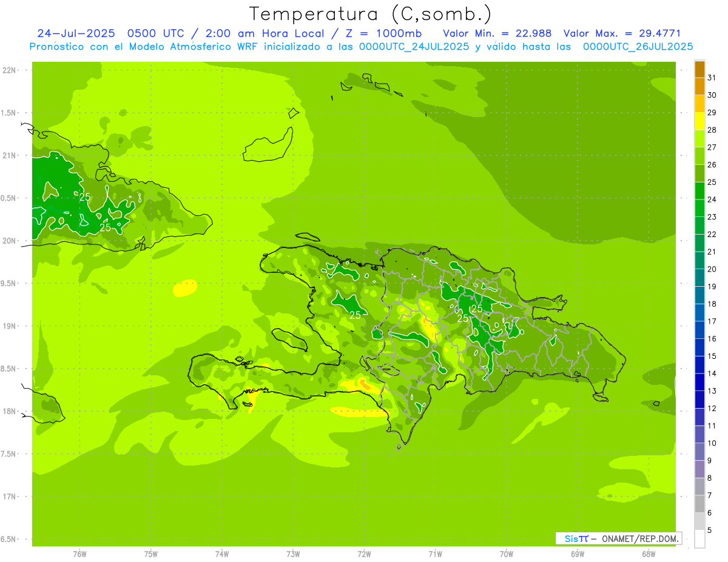Click the legend value '27'

click(712, 147)
